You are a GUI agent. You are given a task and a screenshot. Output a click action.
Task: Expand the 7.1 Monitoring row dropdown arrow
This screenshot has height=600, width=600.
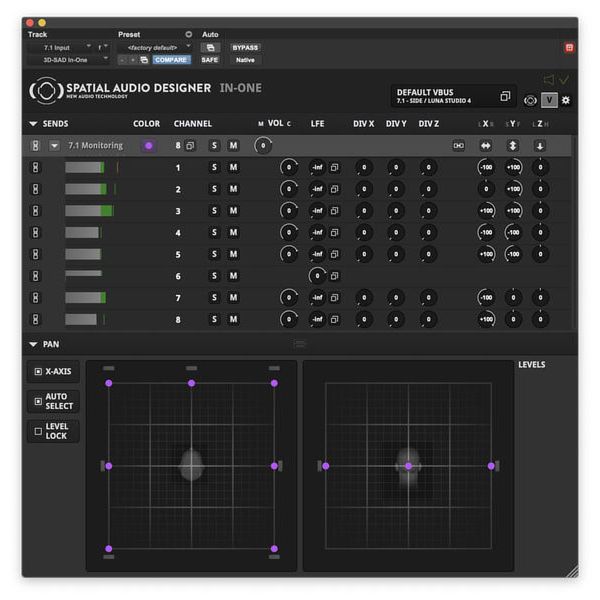click(54, 146)
